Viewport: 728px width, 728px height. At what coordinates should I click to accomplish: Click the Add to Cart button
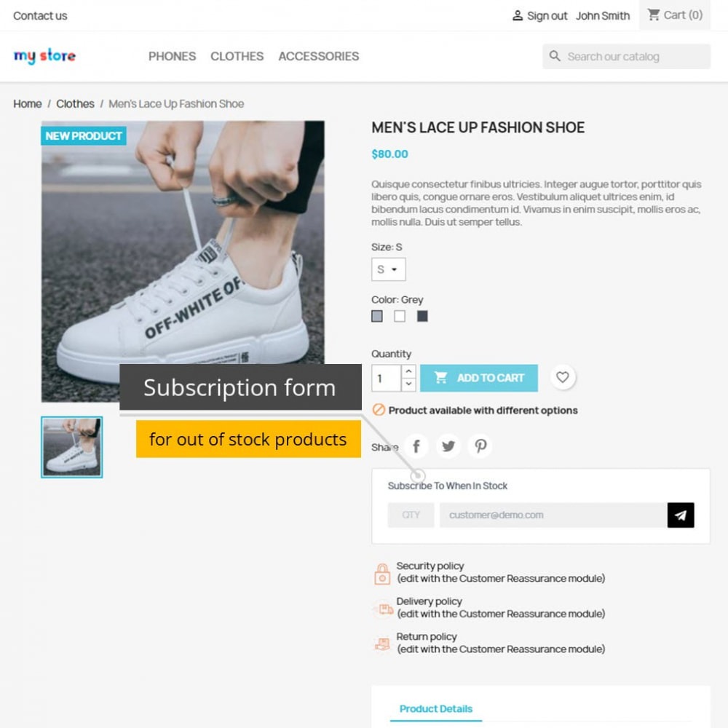click(479, 378)
